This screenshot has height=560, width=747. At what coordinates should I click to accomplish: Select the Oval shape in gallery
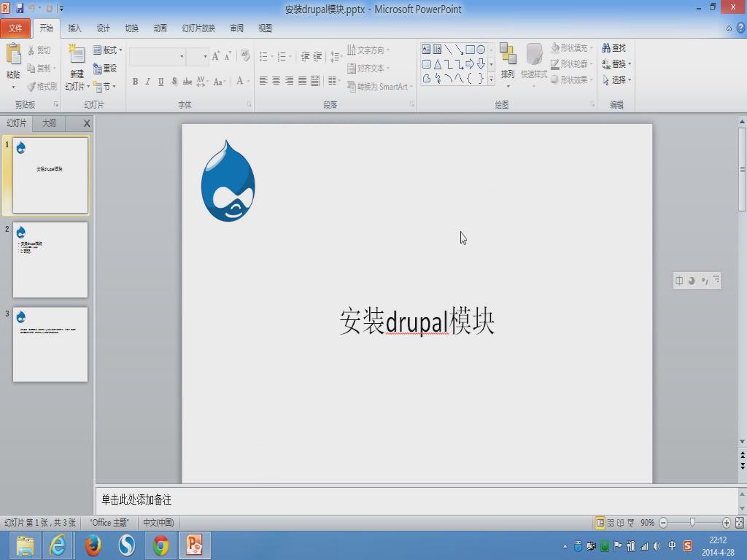(x=481, y=49)
